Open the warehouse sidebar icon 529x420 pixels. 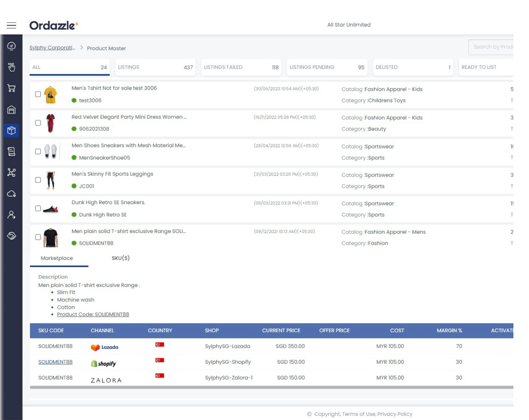[x=11, y=110]
